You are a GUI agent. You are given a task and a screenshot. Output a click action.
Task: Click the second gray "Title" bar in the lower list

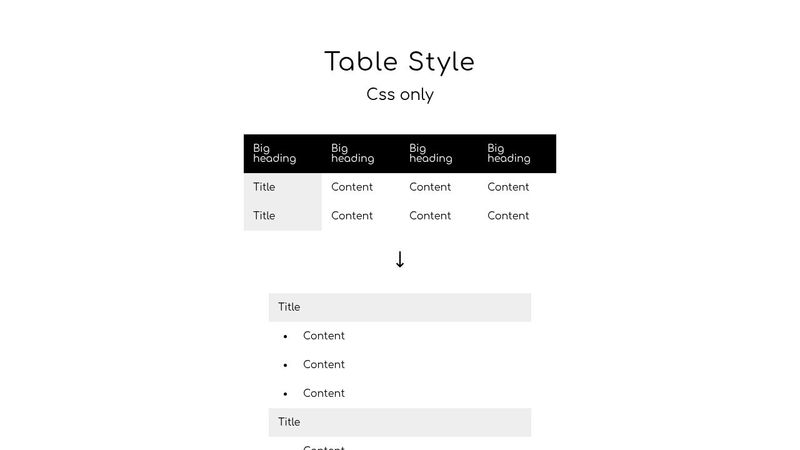[x=400, y=422]
